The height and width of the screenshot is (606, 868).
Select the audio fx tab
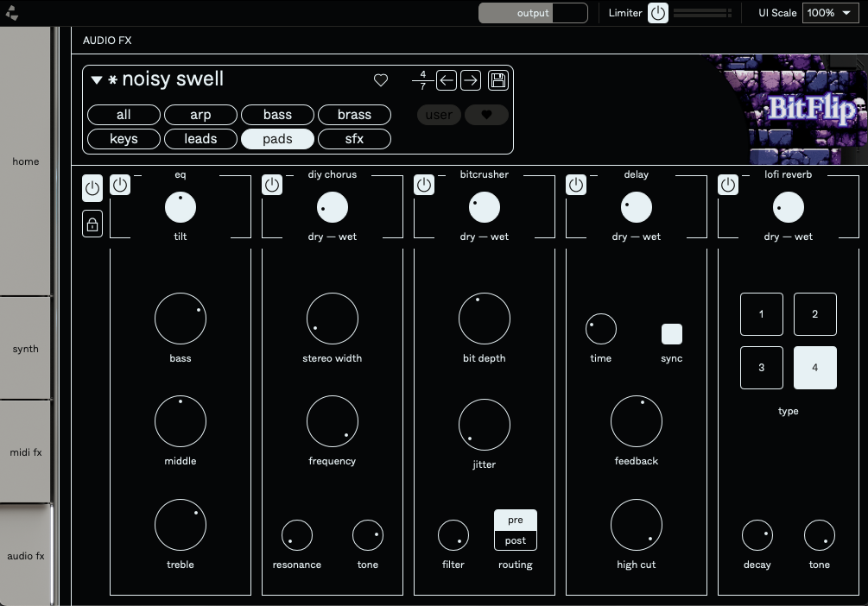tap(25, 556)
